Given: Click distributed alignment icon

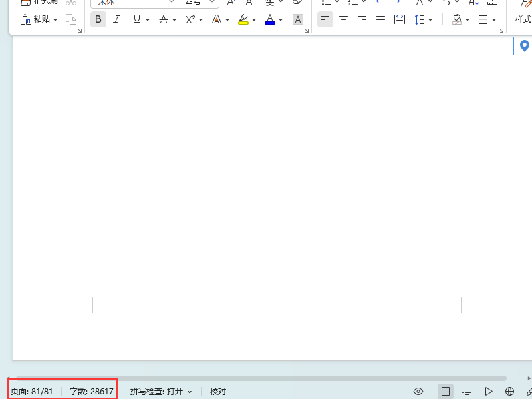Looking at the screenshot, I should click(400, 19).
